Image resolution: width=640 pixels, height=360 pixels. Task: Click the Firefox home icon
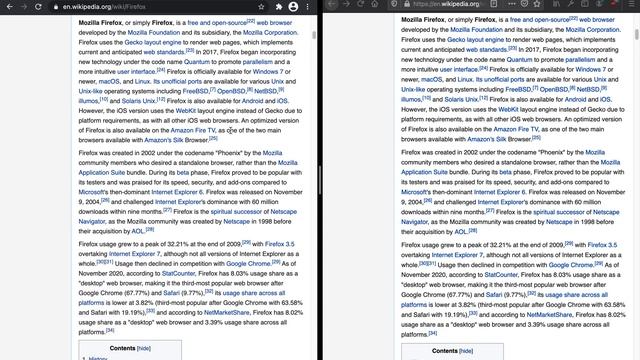pos(375,4)
